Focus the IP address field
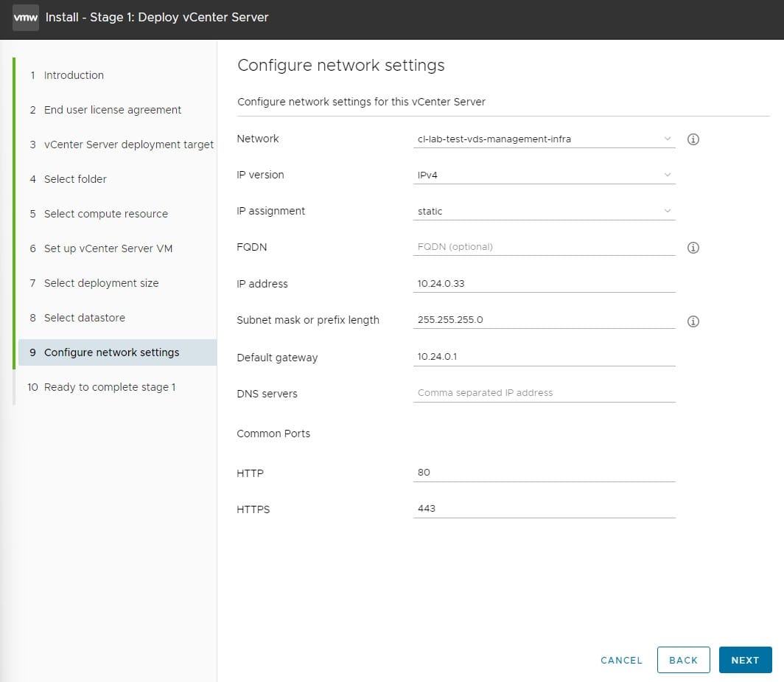This screenshot has height=682, width=784. click(x=544, y=284)
